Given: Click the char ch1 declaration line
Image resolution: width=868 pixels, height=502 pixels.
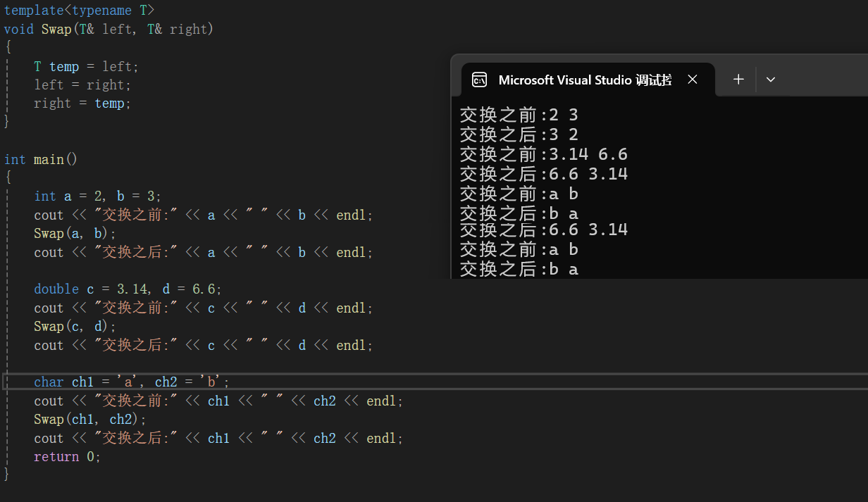Looking at the screenshot, I should 132,382.
